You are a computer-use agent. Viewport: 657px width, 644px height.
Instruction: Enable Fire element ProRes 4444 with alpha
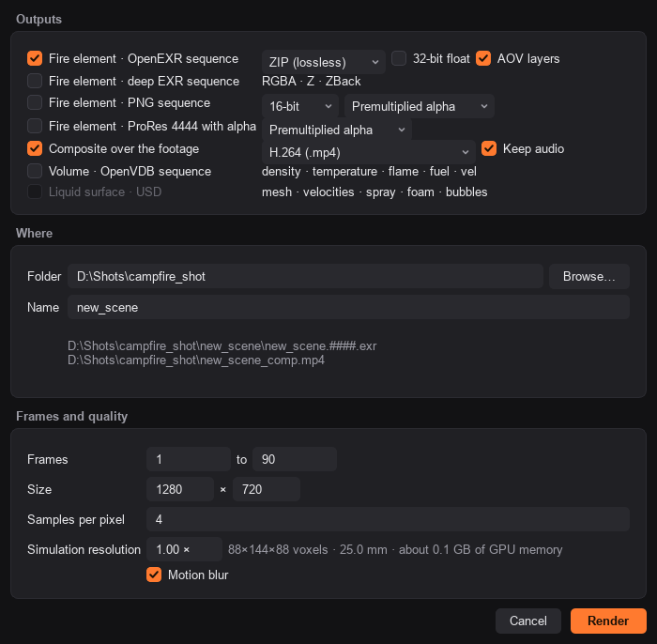35,126
